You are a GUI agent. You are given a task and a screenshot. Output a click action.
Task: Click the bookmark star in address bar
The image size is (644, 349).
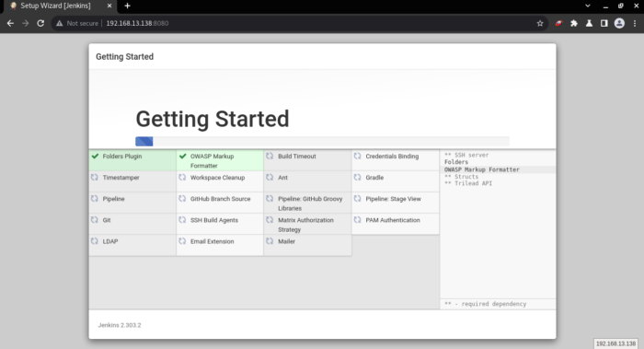(540, 23)
